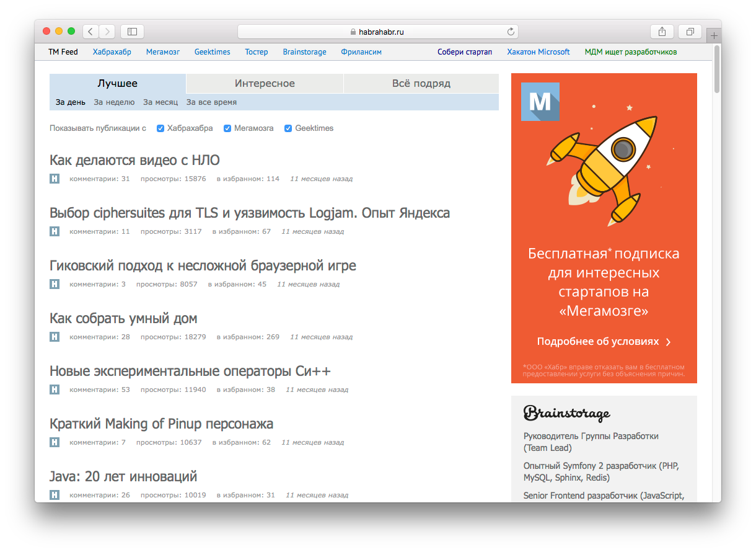This screenshot has width=756, height=552.
Task: Open a new tab with the plus button
Action: pyautogui.click(x=714, y=35)
